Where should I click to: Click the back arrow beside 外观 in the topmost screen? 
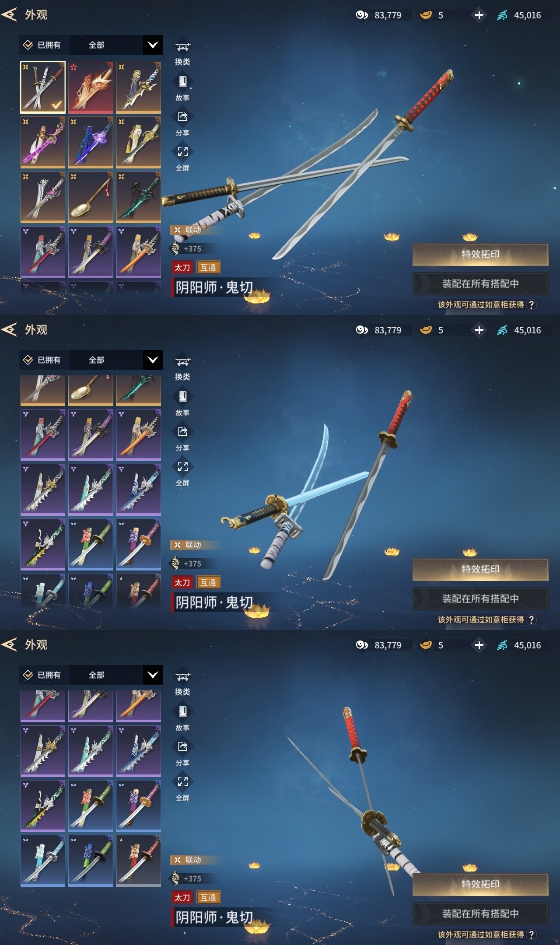9,14
